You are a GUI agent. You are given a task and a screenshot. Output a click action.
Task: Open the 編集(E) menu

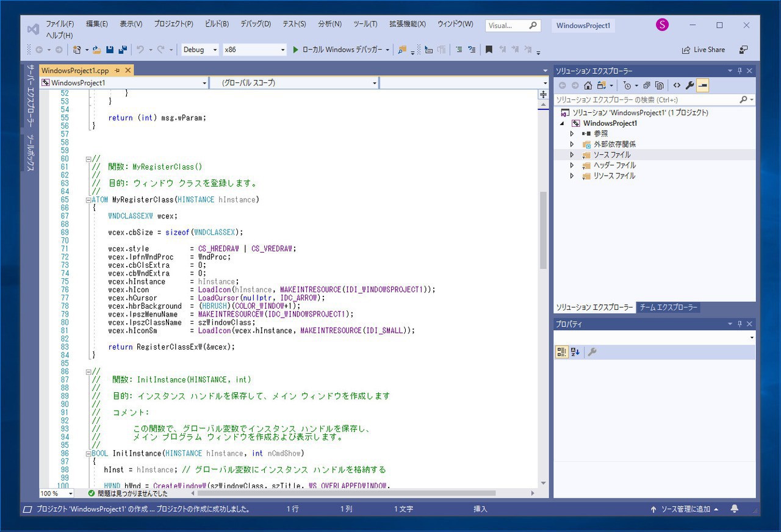point(97,24)
